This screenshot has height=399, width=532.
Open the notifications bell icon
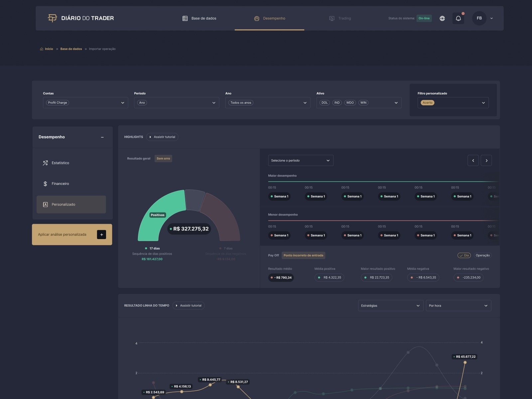[458, 18]
